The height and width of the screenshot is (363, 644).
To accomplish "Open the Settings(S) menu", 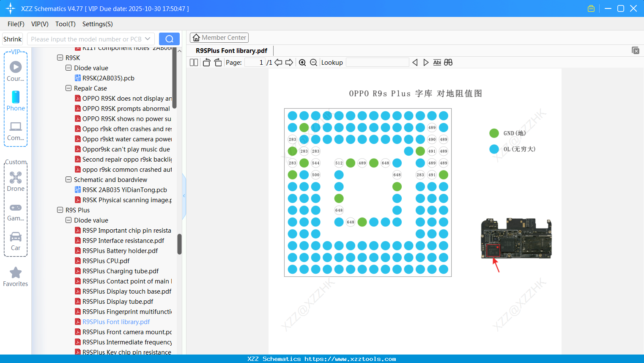I will [98, 24].
